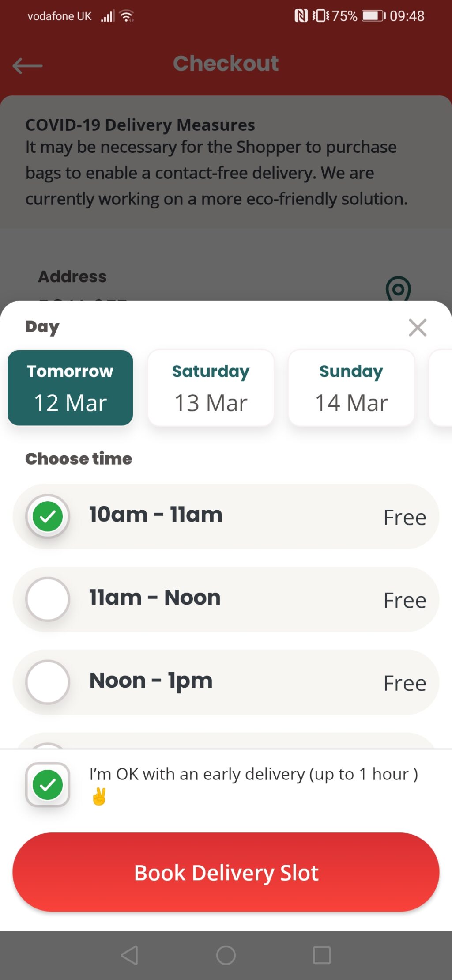
Task: Tap the battery icon in status bar
Action: tap(373, 16)
